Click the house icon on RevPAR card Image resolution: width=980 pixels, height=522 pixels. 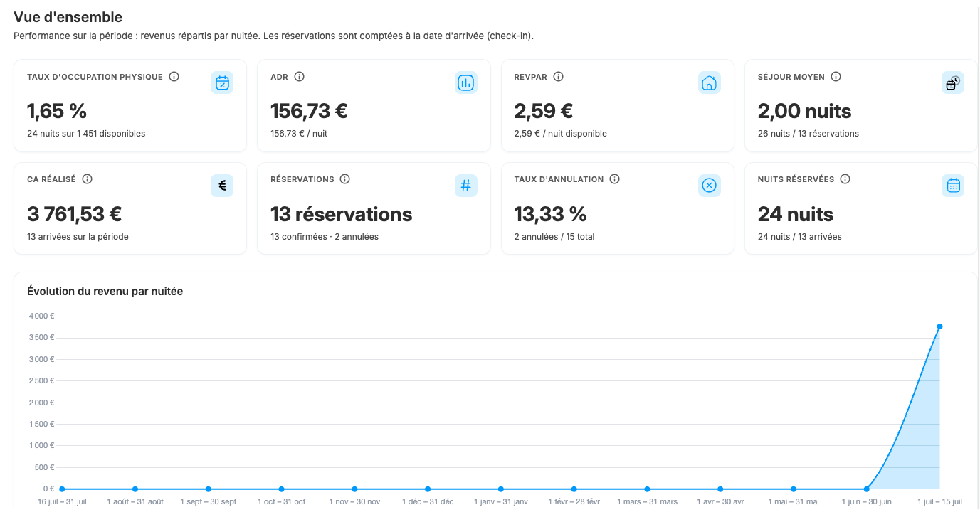pyautogui.click(x=710, y=82)
